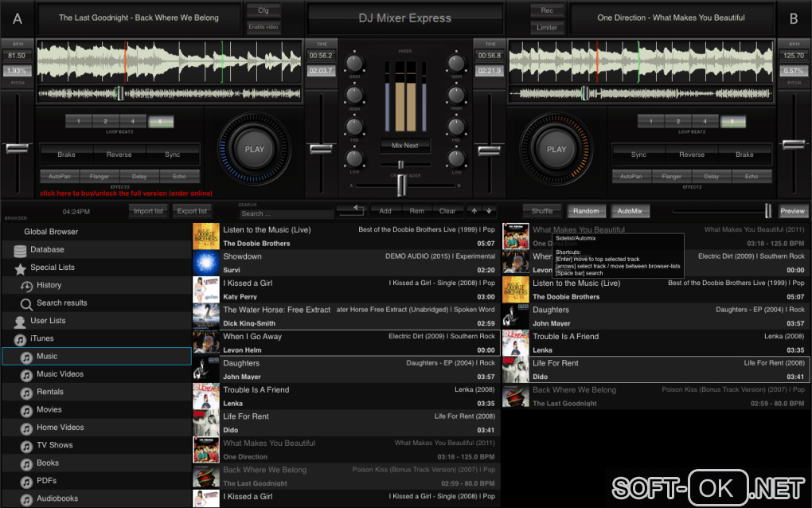Viewport: 812px width, 508px height.
Task: Set deck A loop to 1 beat
Action: click(x=79, y=121)
